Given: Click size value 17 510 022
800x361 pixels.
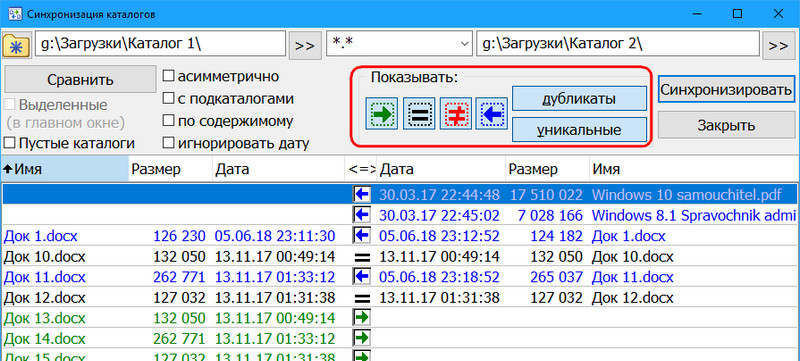Looking at the screenshot, I should [546, 194].
